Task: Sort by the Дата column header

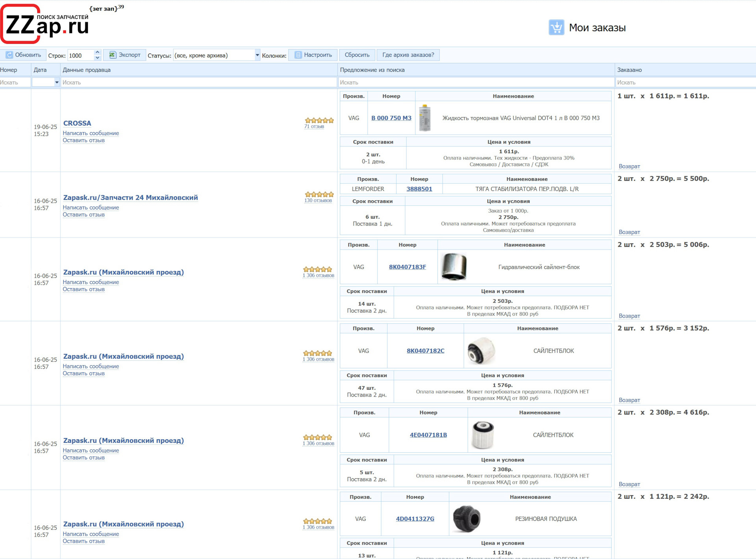Action: point(40,70)
